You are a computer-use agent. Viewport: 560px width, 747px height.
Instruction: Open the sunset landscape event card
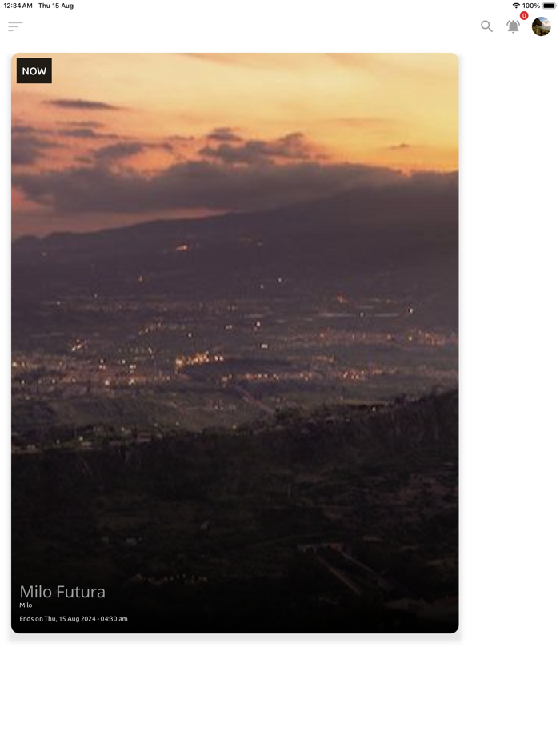[x=235, y=343]
